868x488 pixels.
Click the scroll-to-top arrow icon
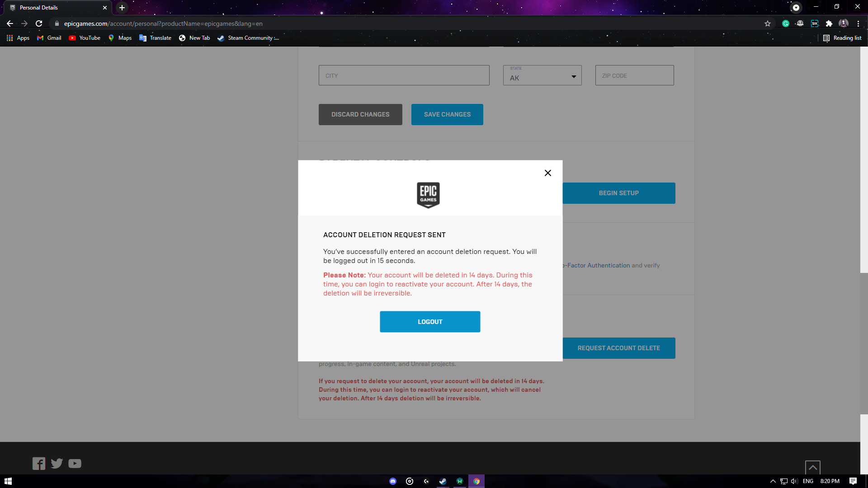pyautogui.click(x=812, y=467)
